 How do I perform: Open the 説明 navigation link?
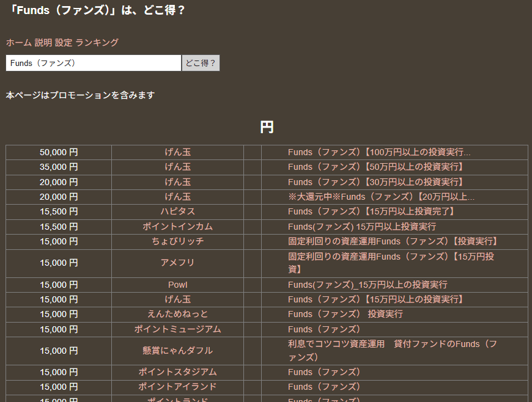[43, 43]
